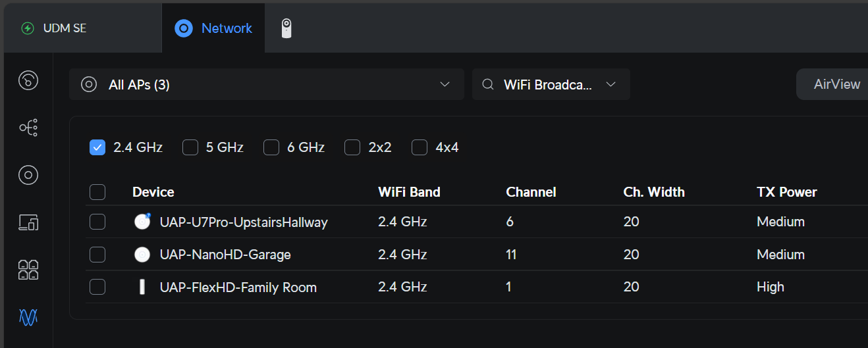Expand the All APs (3) dropdown
The width and height of the screenshot is (868, 348).
(x=267, y=84)
